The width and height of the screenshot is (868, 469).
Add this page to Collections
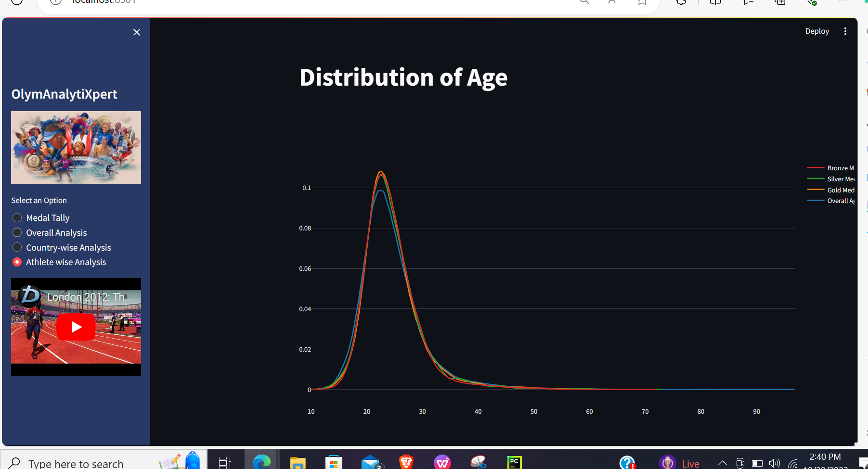click(x=780, y=2)
